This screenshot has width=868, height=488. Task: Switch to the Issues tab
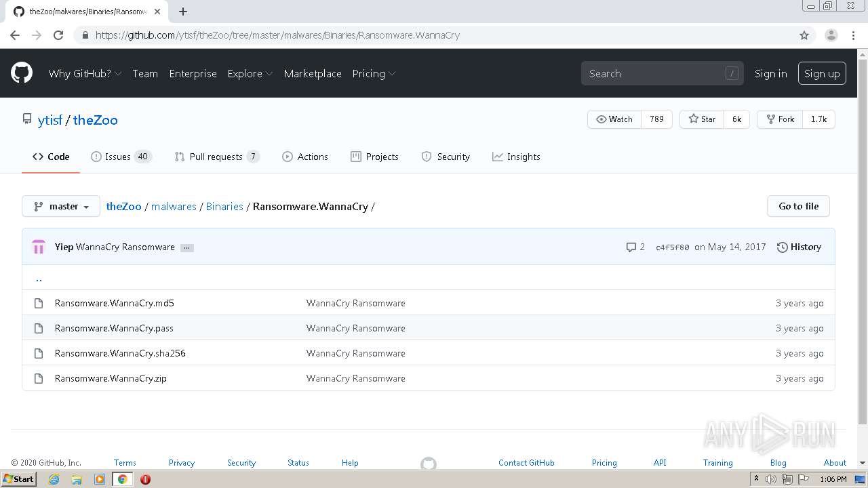click(121, 157)
